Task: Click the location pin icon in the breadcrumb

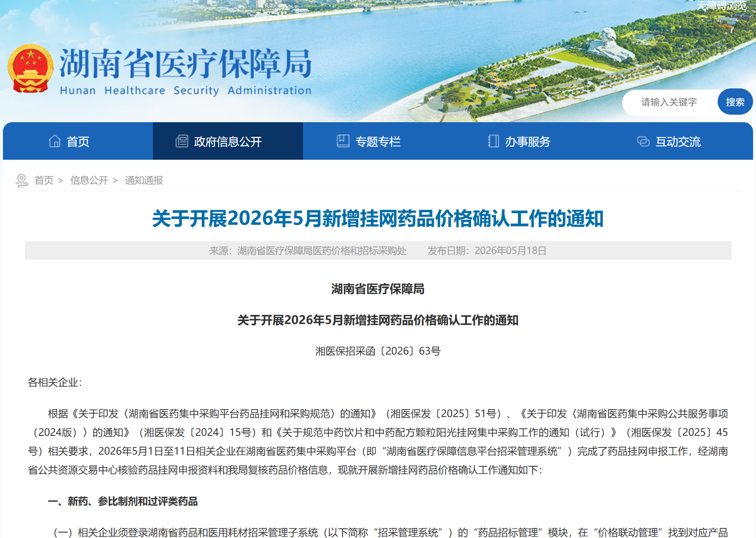Action: [x=22, y=181]
